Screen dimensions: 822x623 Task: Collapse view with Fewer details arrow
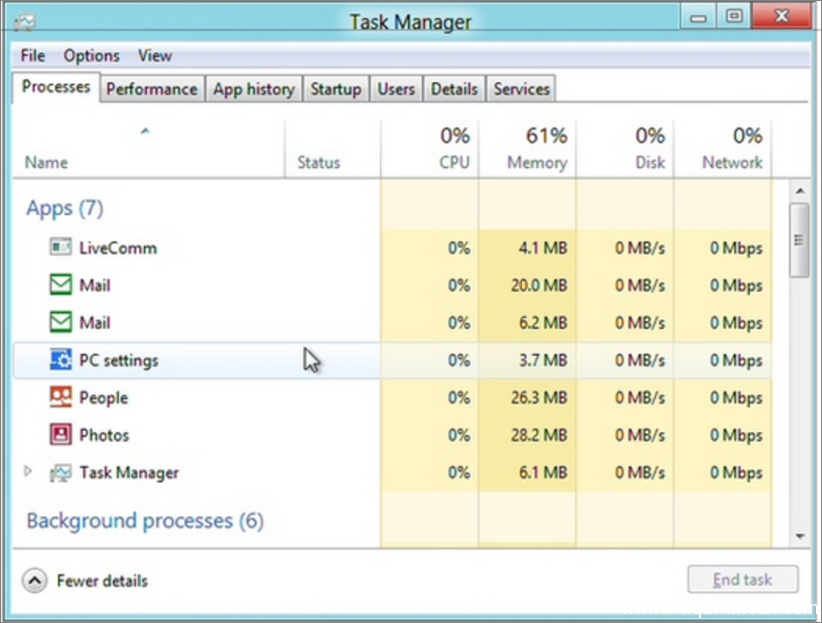pyautogui.click(x=35, y=581)
